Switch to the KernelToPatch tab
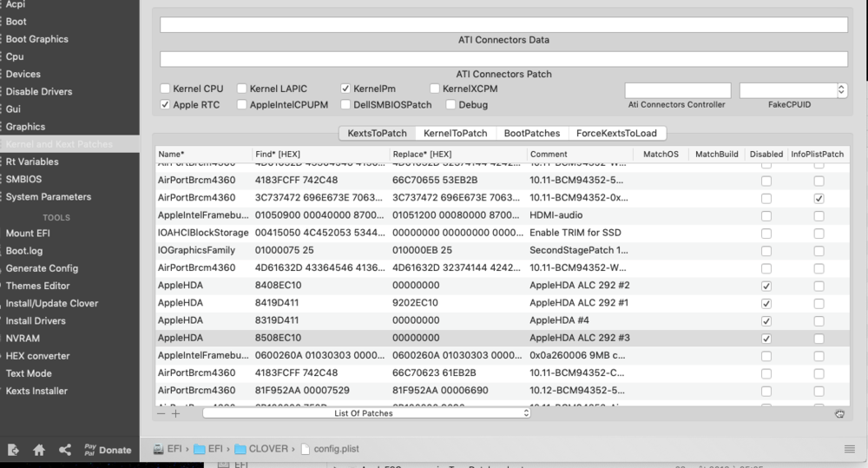The height and width of the screenshot is (468, 868). click(x=456, y=133)
